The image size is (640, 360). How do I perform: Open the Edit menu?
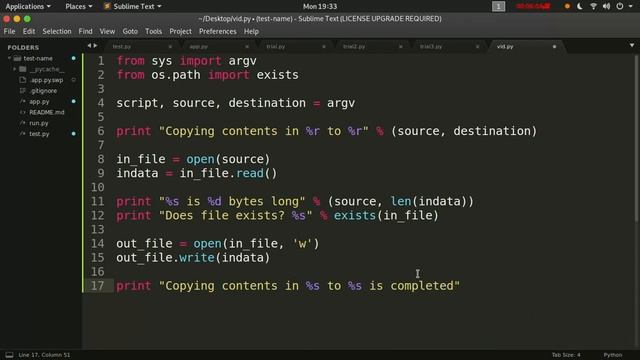click(29, 31)
